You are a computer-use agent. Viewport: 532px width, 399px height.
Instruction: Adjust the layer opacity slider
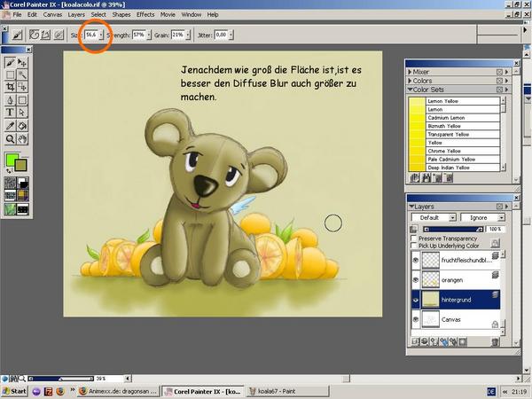[x=452, y=230]
